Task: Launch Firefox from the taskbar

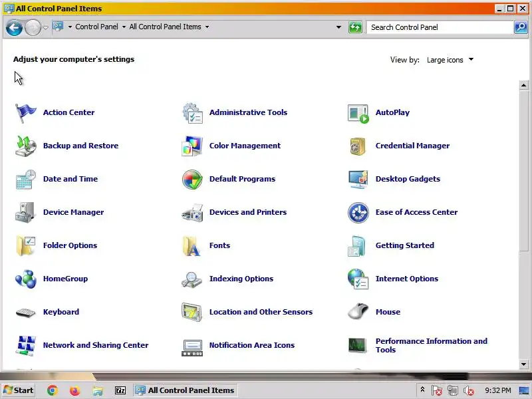Action: tap(74, 390)
